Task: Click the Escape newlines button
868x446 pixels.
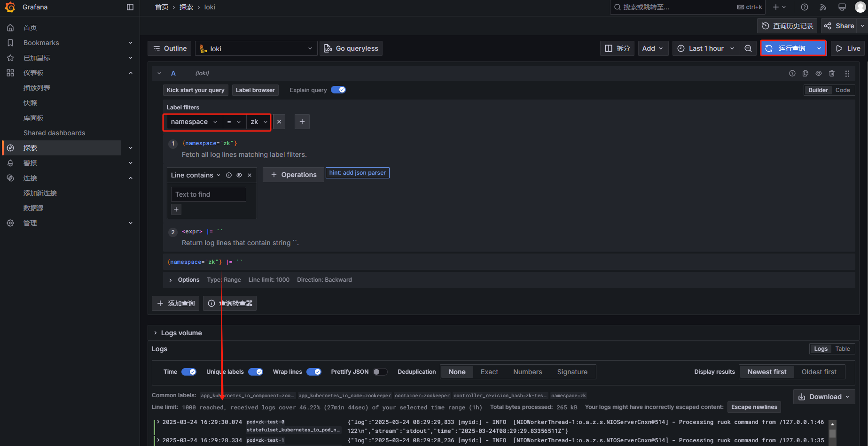Action: pos(754,407)
